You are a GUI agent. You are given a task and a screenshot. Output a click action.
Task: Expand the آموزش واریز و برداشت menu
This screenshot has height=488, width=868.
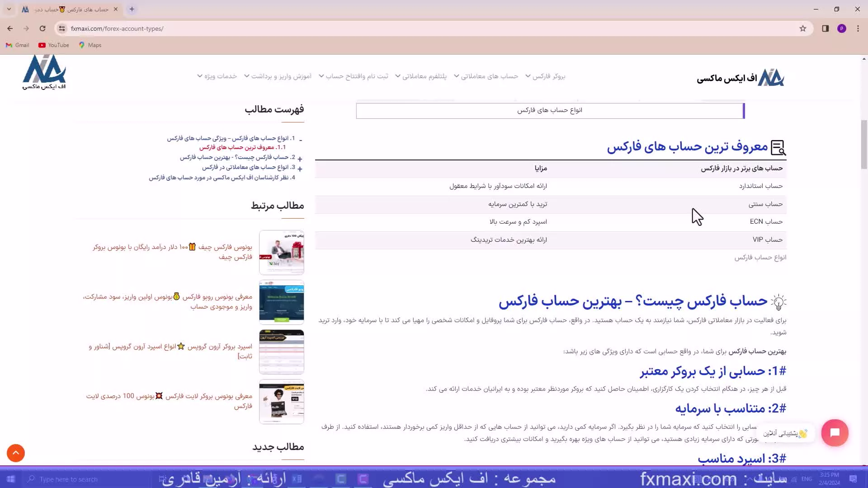coord(278,76)
